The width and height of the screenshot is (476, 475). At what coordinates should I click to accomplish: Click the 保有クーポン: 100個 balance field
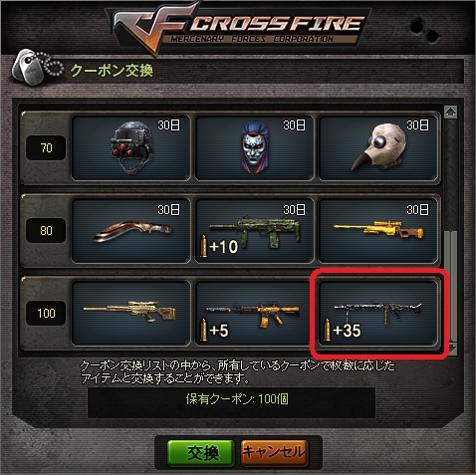[x=231, y=402]
